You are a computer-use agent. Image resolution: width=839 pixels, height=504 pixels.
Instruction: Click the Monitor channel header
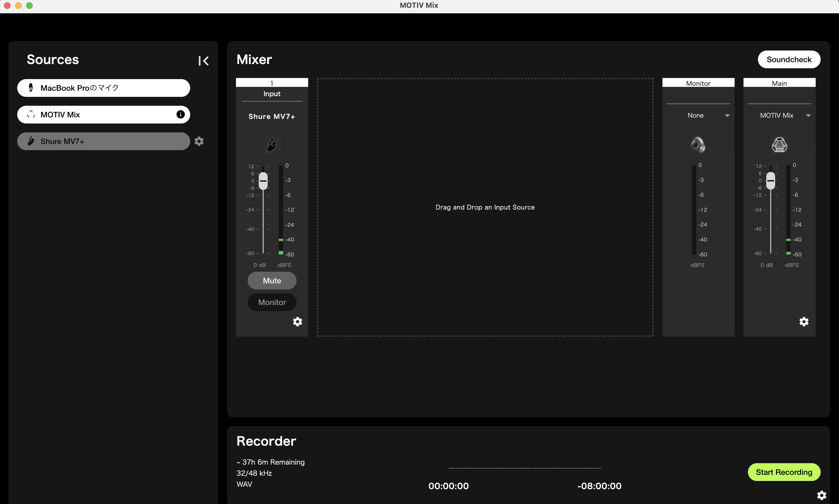tap(698, 82)
